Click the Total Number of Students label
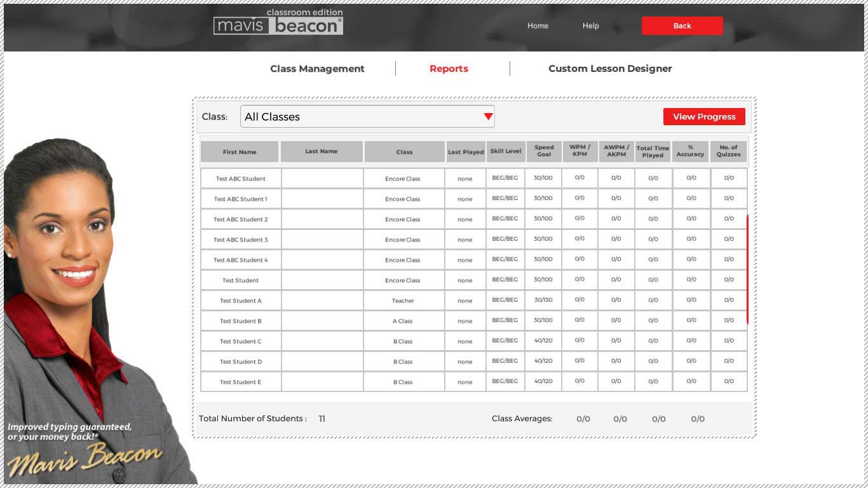Image resolution: width=868 pixels, height=488 pixels. (x=253, y=419)
